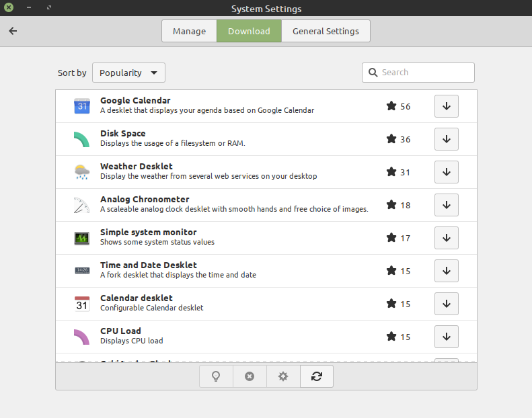The width and height of the screenshot is (532, 418).
Task: Download the Analog Chronometer desklet
Action: click(x=447, y=205)
